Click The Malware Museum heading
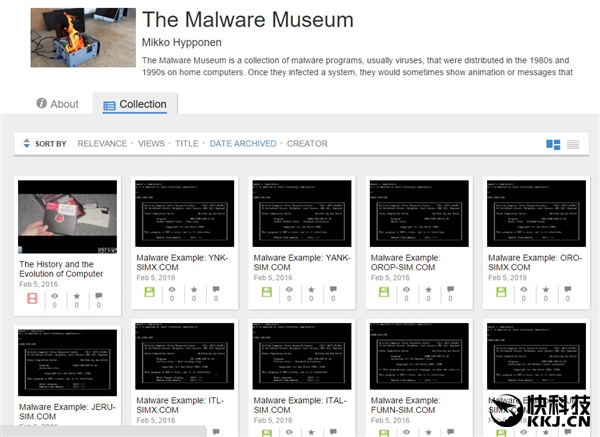600x437 pixels. click(248, 20)
